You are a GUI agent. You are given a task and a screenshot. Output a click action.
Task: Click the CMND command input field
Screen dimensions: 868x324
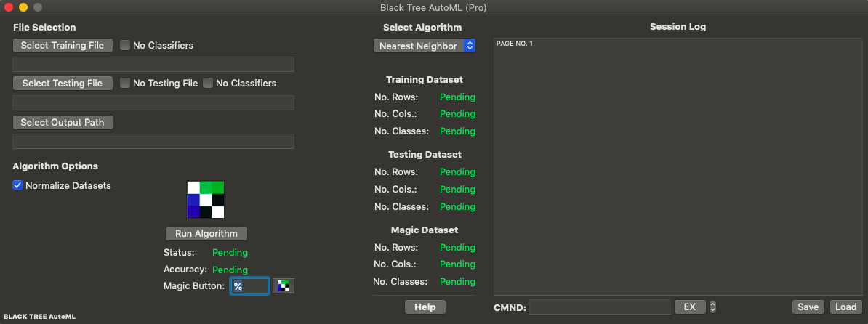(600, 307)
